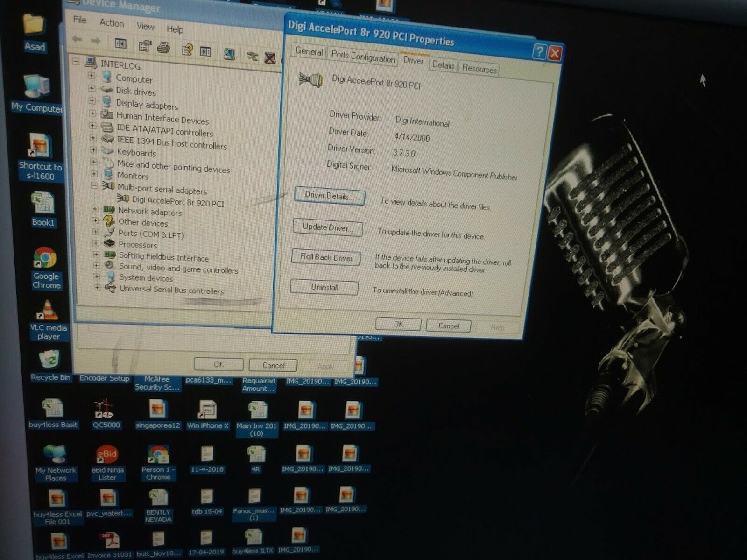
Task: Open the Invoice 31031 PDF icon
Action: (109, 546)
